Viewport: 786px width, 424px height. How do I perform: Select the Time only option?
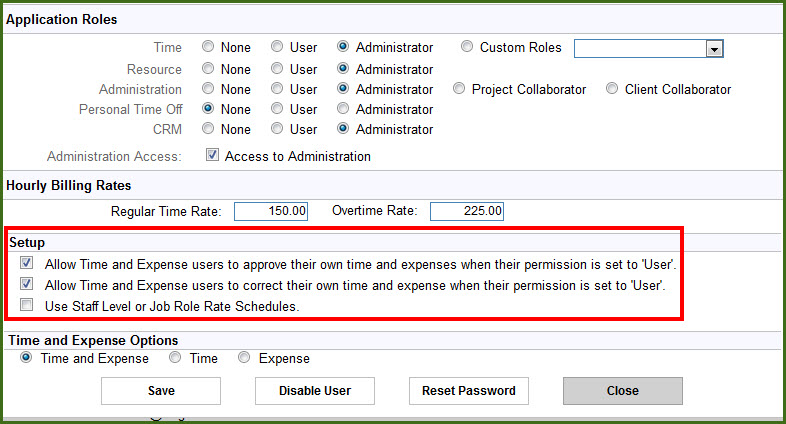(x=175, y=357)
